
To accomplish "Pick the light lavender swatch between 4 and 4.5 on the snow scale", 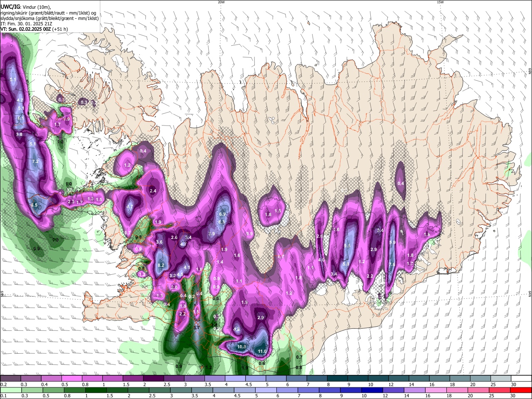I will [235, 379].
